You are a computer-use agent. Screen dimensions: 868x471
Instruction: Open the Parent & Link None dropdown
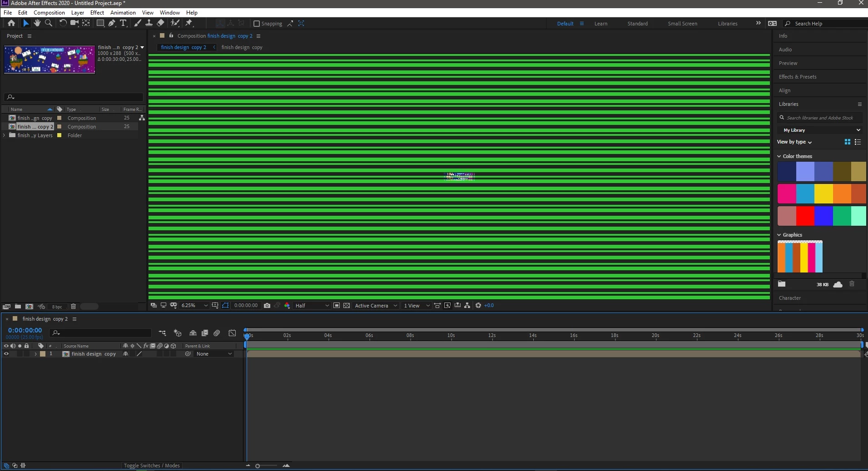point(214,354)
